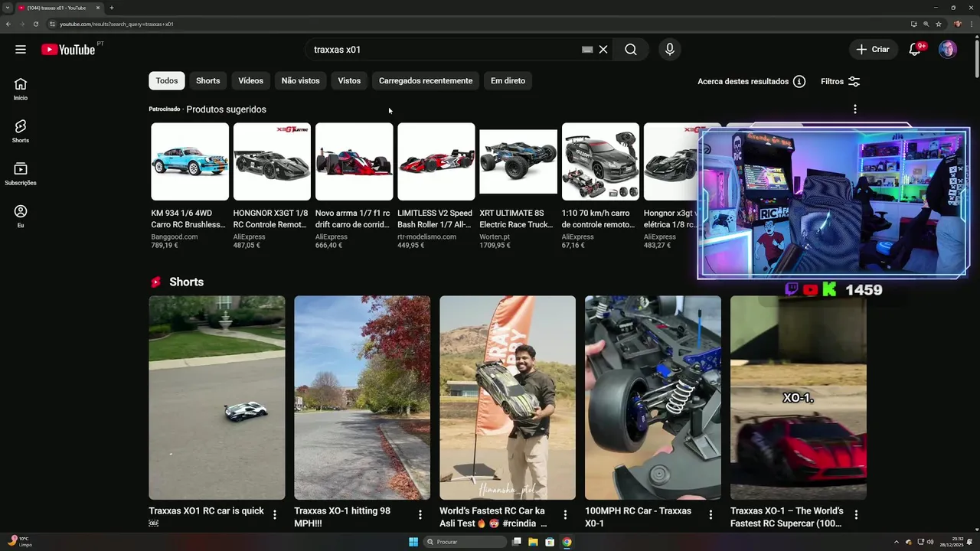Viewport: 980px width, 551px height.
Task: Select the Carregados recentemente chip
Action: (426, 80)
